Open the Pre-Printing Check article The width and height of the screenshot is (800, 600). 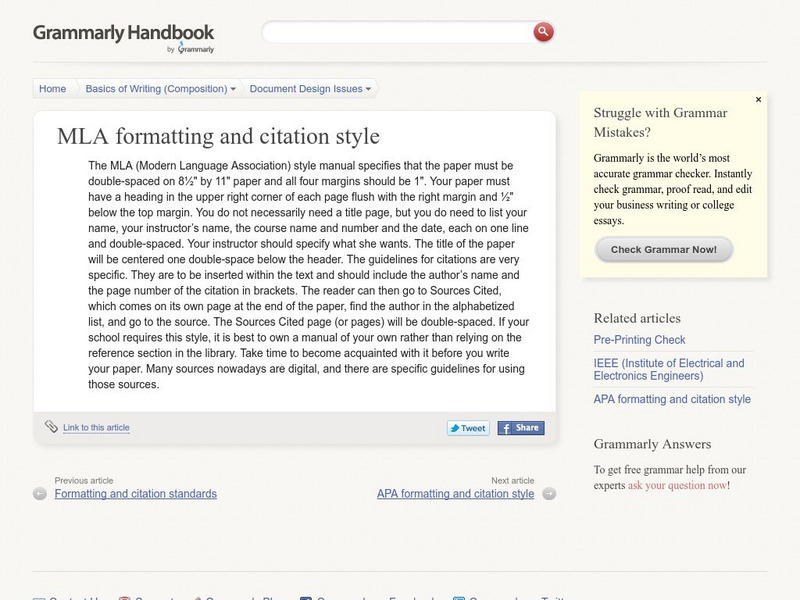coord(640,340)
